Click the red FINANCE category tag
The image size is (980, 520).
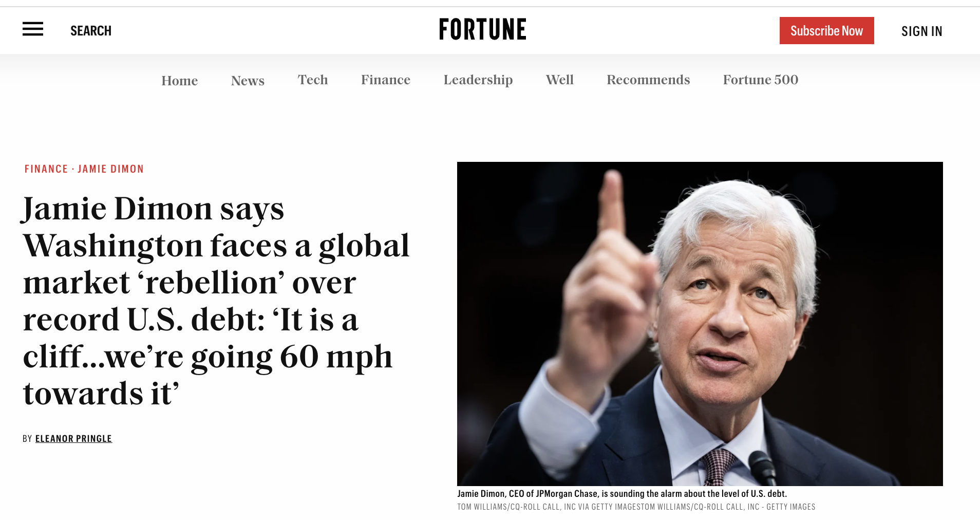[x=46, y=169]
